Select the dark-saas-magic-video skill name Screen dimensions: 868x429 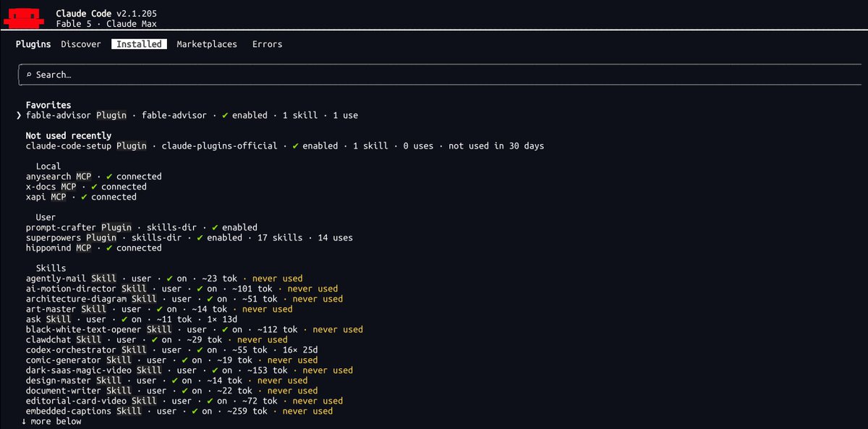pos(78,370)
